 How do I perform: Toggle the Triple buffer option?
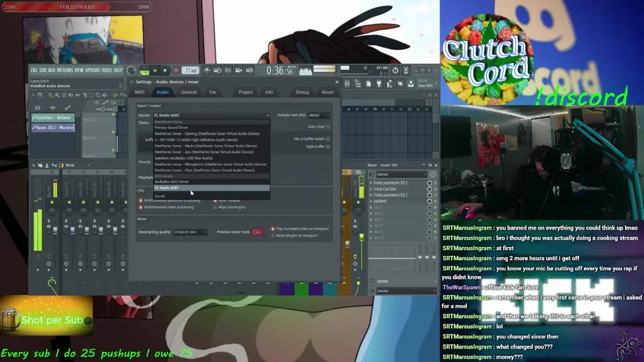pyautogui.click(x=328, y=146)
